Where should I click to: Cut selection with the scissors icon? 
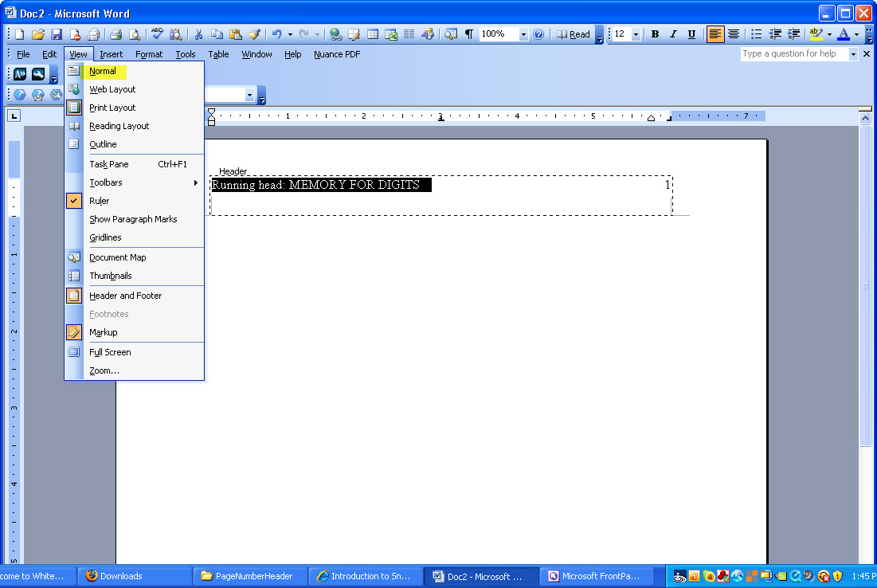click(198, 34)
